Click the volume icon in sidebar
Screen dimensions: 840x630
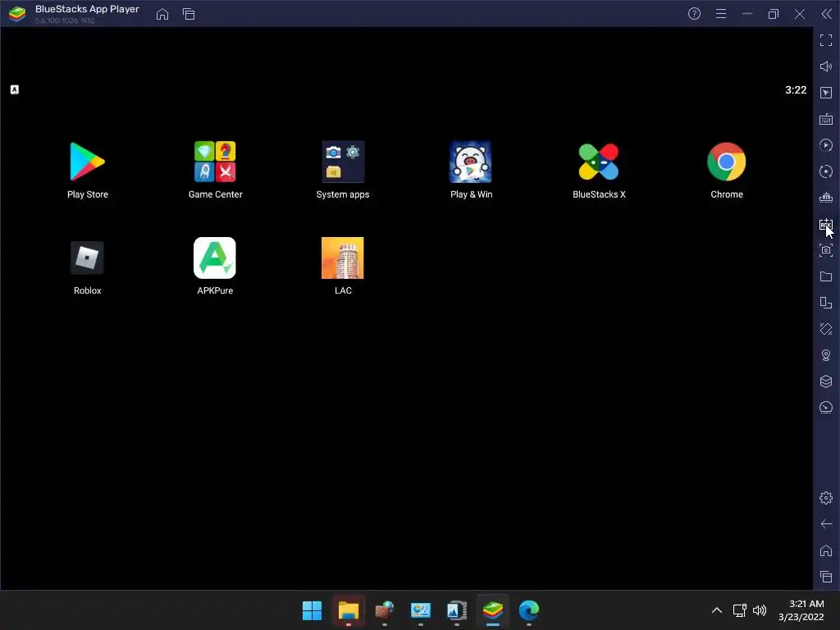tap(826, 66)
